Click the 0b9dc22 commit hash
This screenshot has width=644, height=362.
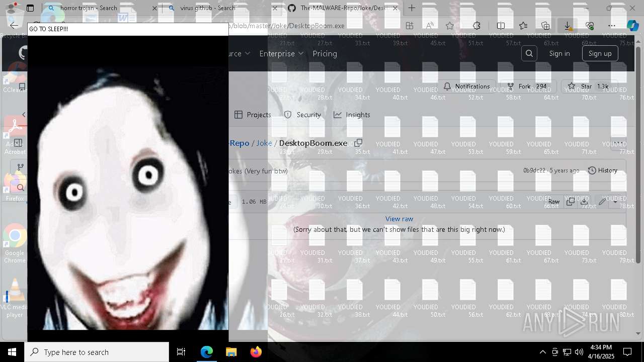534,170
